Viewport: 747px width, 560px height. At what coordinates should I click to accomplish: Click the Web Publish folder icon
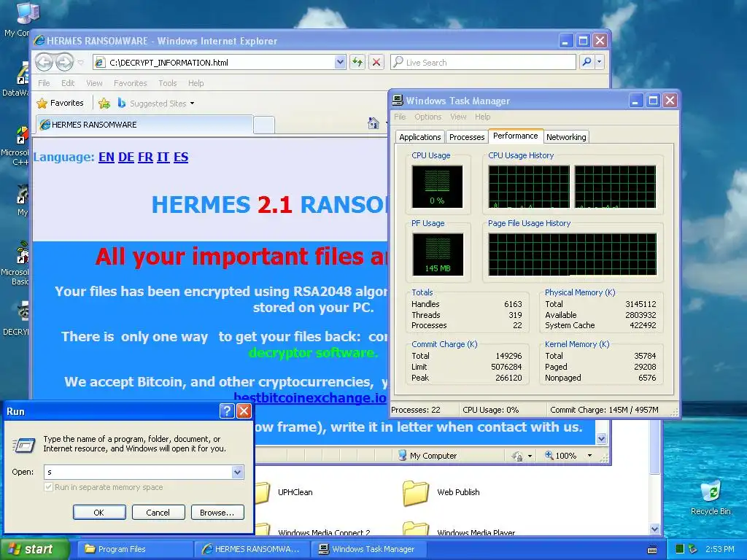click(415, 493)
